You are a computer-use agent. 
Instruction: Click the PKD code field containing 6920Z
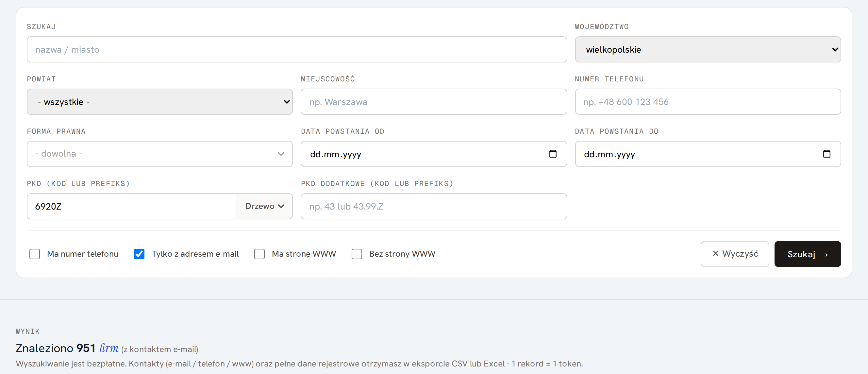pos(132,206)
